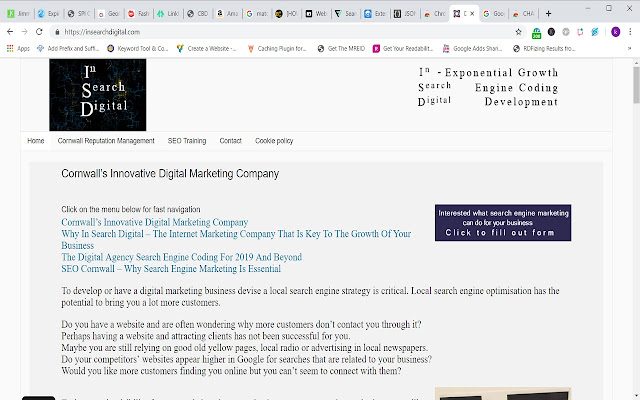Screen dimensions: 640x400
Task: Open the Caching Plugin bookmark
Action: point(277,49)
